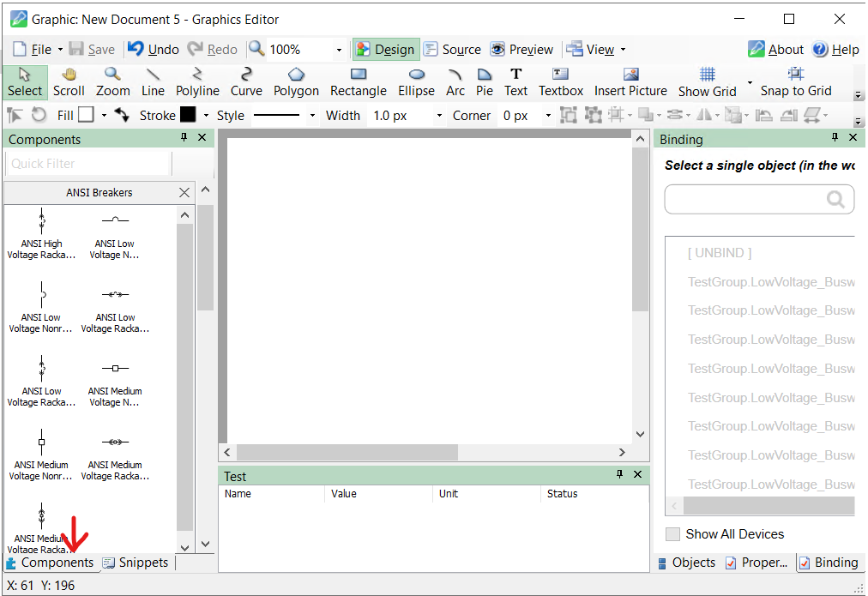Open the About dialog
The height and width of the screenshot is (596, 868).
(x=775, y=49)
